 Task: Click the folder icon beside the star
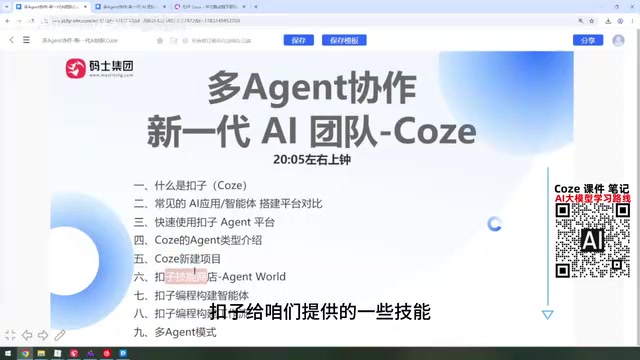tap(173, 40)
